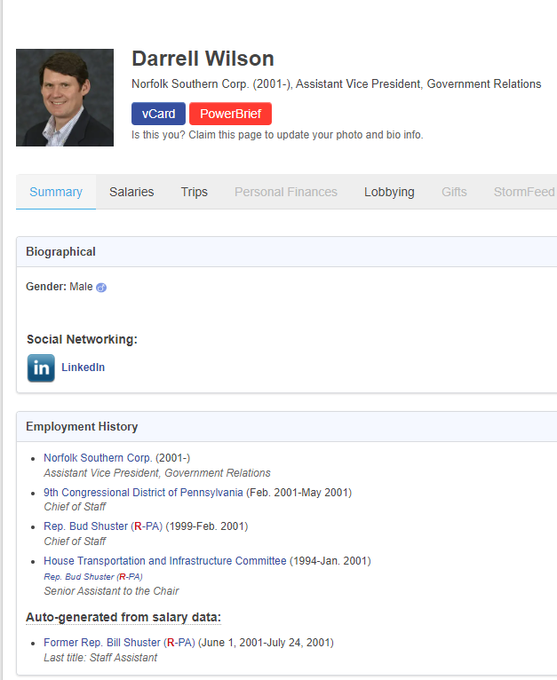
Task: Visit 9th Congressional District of Pennsylvania link
Action: [x=143, y=493]
